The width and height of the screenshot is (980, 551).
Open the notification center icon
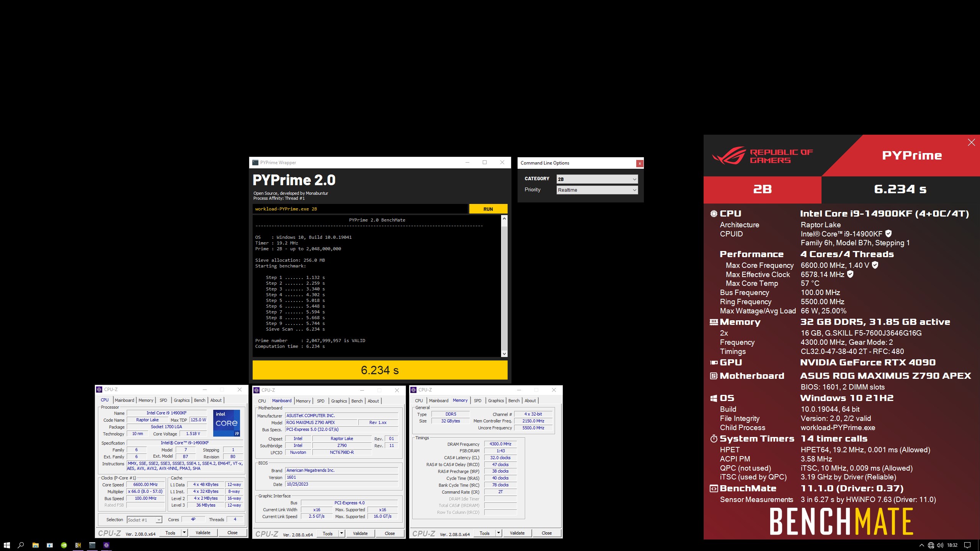pos(967,545)
